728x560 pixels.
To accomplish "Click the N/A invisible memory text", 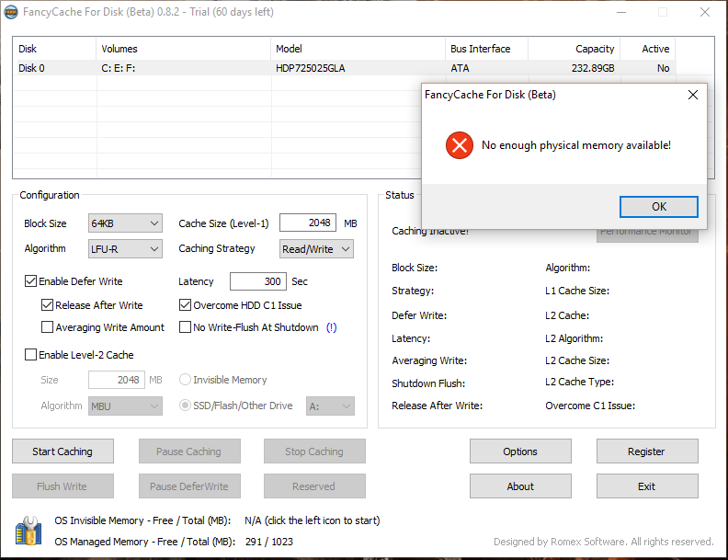I will (x=312, y=520).
